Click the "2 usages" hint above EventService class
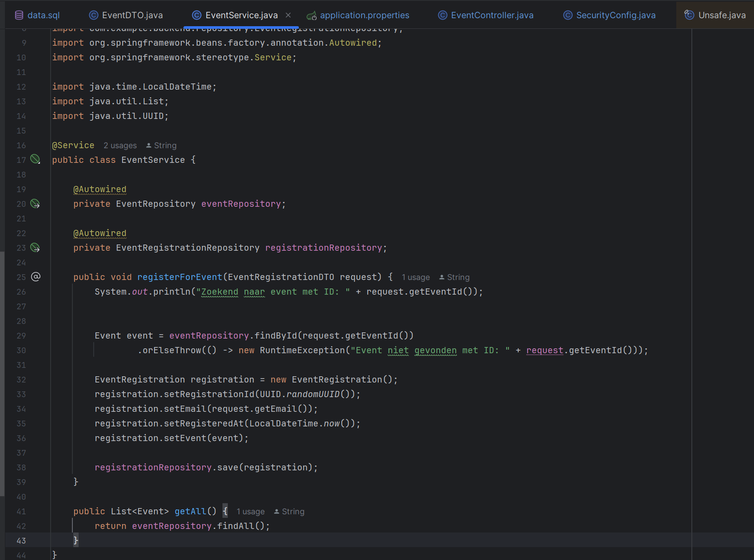This screenshot has height=560, width=754. (120, 146)
